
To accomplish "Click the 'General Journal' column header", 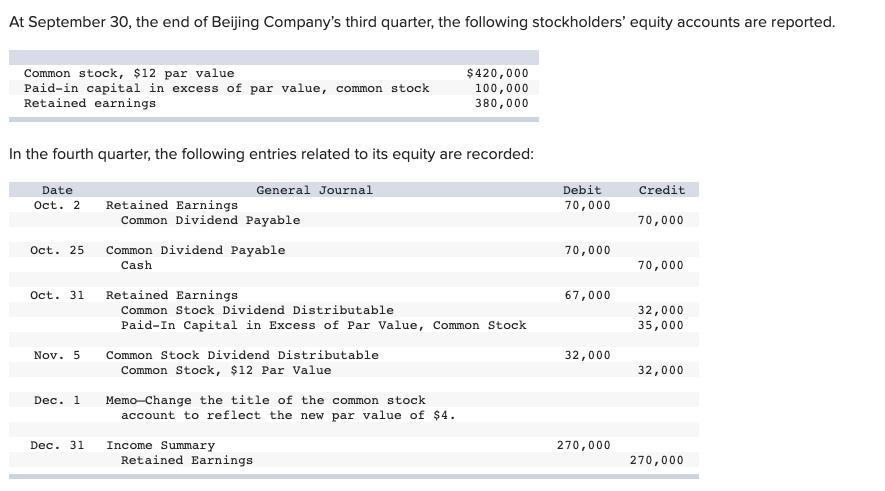I will coord(314,190).
